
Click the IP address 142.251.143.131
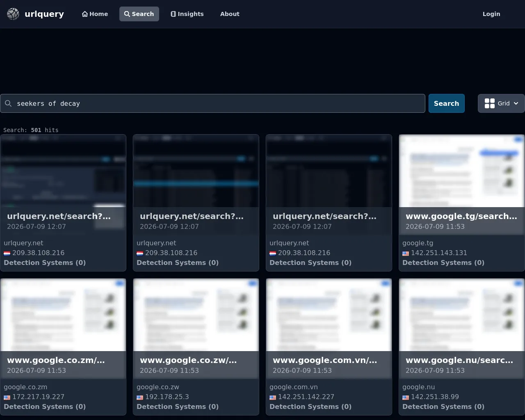tap(439, 253)
